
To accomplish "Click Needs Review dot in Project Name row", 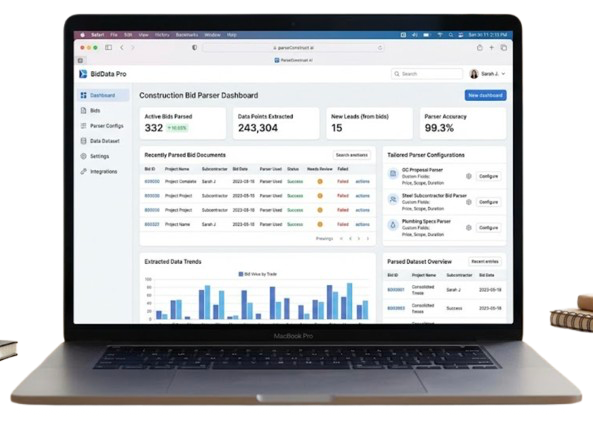I will 320,224.
